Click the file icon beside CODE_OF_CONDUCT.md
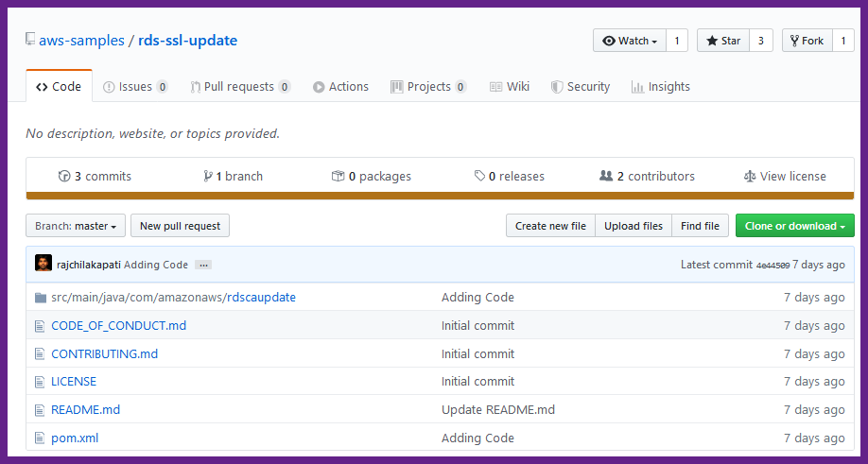This screenshot has width=868, height=464. [x=40, y=326]
